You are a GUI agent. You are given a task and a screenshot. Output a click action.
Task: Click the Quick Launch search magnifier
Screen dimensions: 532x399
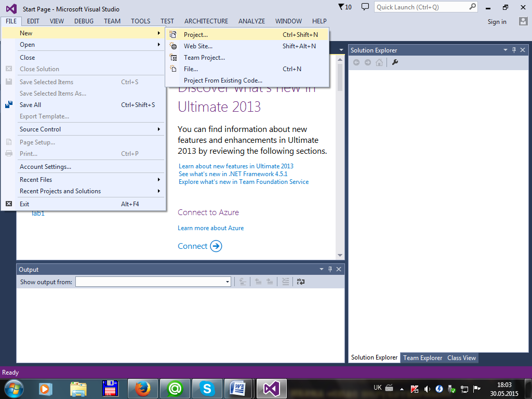pyautogui.click(x=472, y=7)
